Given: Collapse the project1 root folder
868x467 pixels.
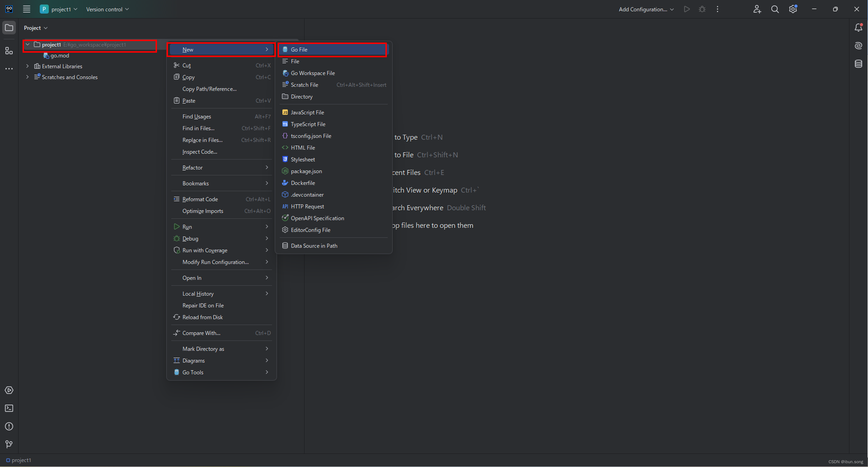Looking at the screenshot, I should point(28,45).
